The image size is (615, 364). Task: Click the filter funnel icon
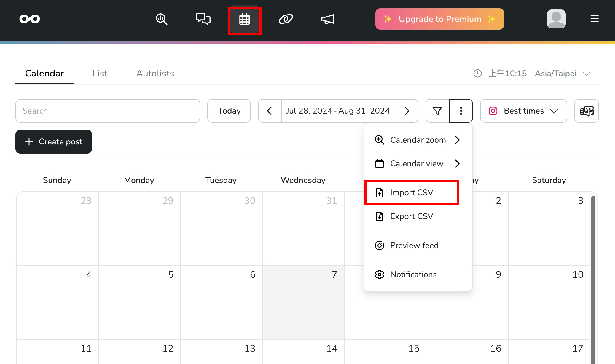click(x=437, y=111)
